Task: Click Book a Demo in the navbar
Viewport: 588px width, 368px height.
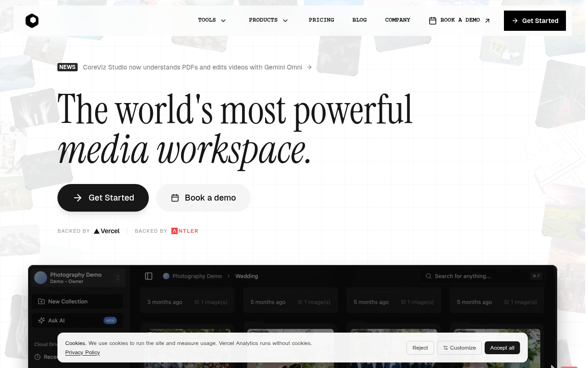Action: click(459, 20)
